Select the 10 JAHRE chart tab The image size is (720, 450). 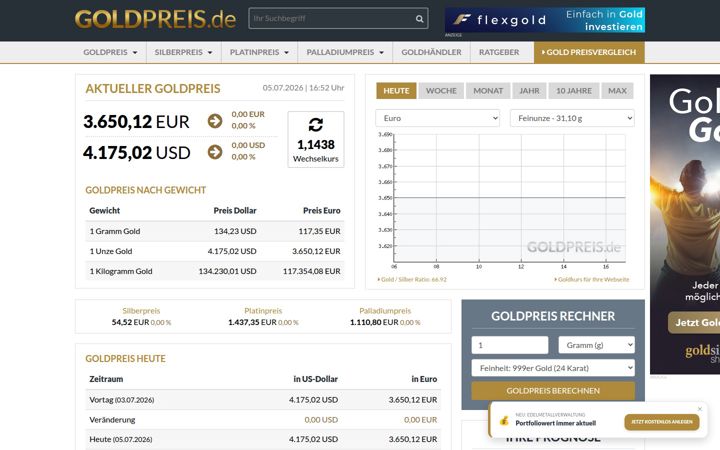coord(574,91)
